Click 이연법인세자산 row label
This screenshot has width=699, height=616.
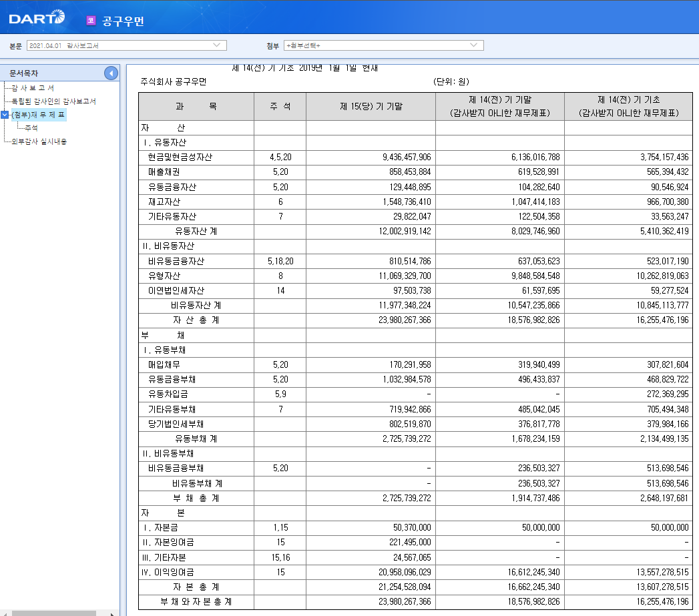[x=176, y=290]
